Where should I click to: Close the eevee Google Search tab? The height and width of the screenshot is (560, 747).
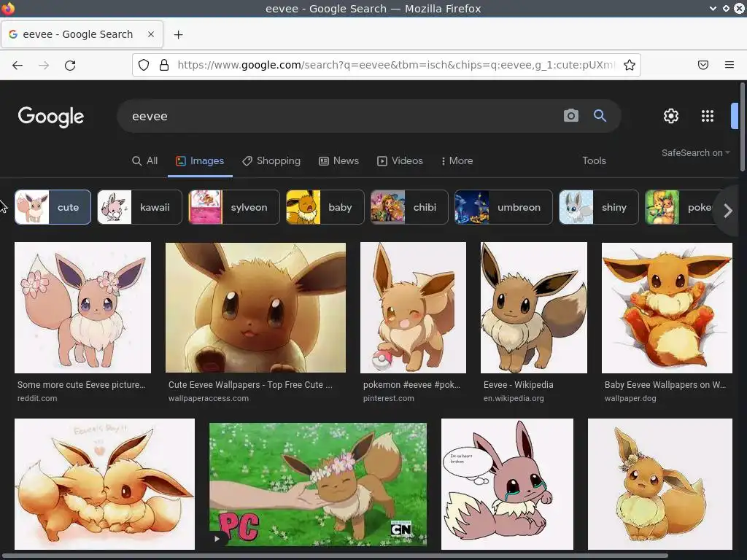coord(150,34)
